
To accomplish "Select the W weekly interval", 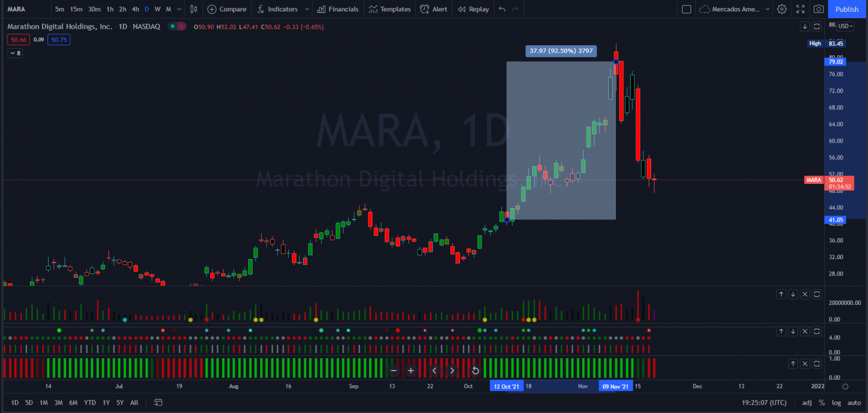I will 157,9.
